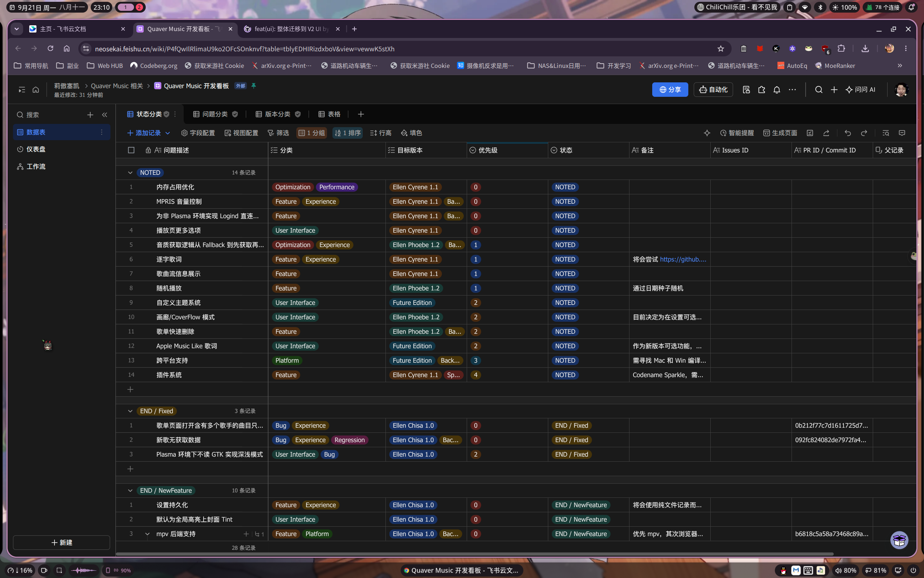This screenshot has width=924, height=578.
Task: Click the horizontal scrollbar at table bottom
Action: 474,554
